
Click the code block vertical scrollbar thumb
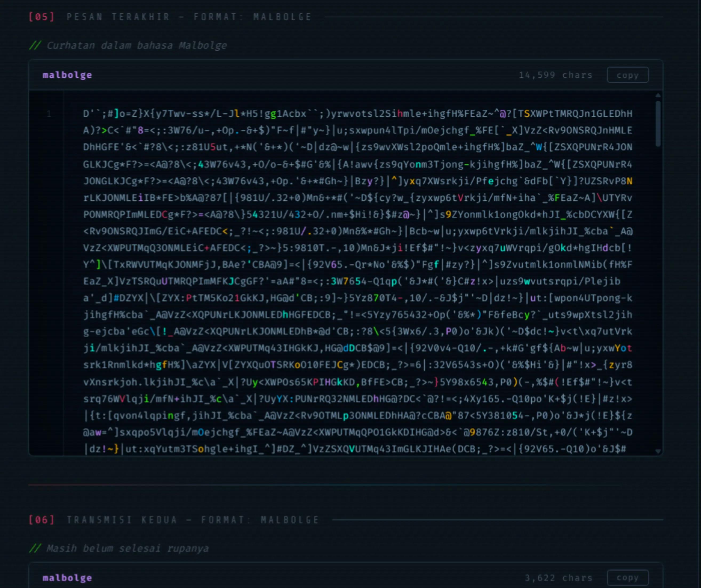pos(658,124)
